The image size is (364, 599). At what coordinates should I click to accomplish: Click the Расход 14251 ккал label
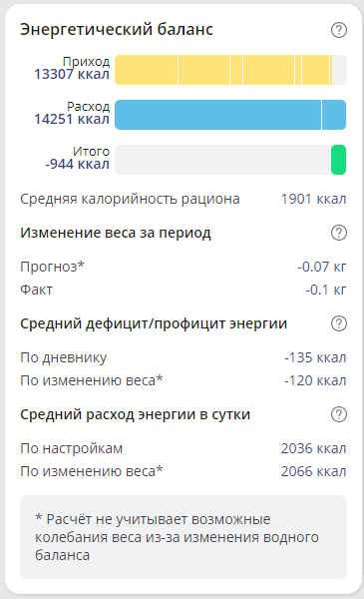[72, 113]
